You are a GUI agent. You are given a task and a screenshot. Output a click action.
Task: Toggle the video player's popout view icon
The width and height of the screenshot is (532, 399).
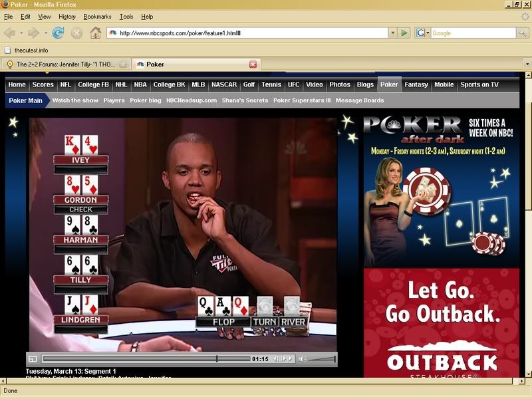pyautogui.click(x=33, y=358)
